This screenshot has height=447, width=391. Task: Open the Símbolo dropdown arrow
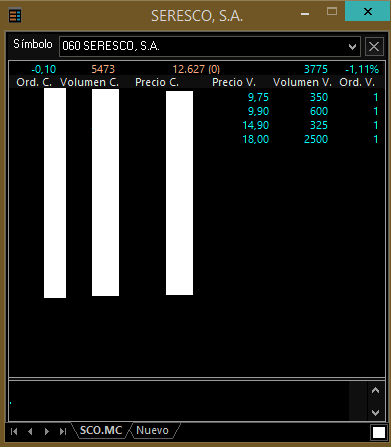coord(352,47)
